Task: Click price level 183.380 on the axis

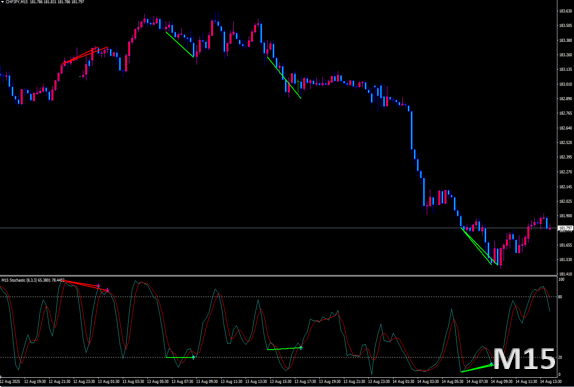Action: 565,40
